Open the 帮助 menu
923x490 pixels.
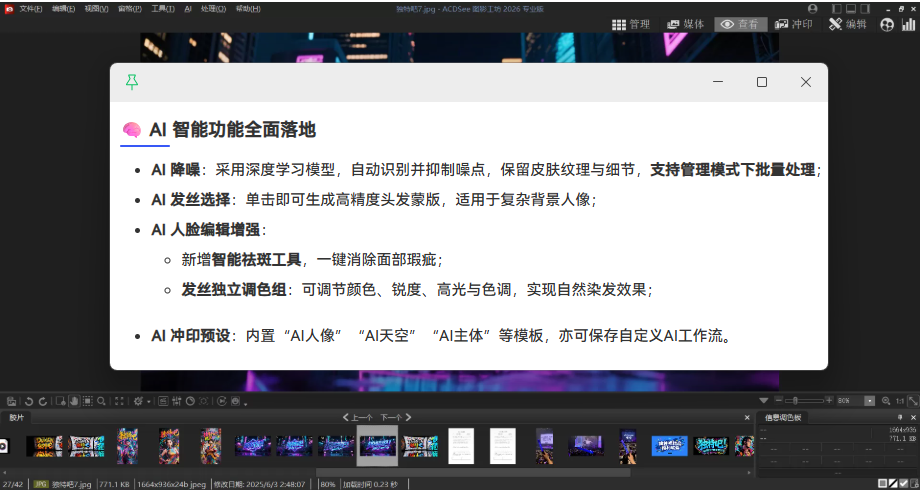248,9
